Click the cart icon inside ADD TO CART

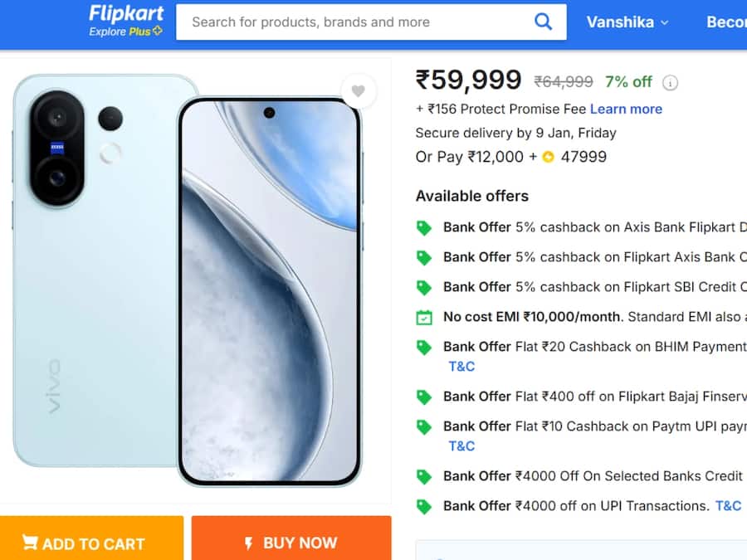point(29,543)
